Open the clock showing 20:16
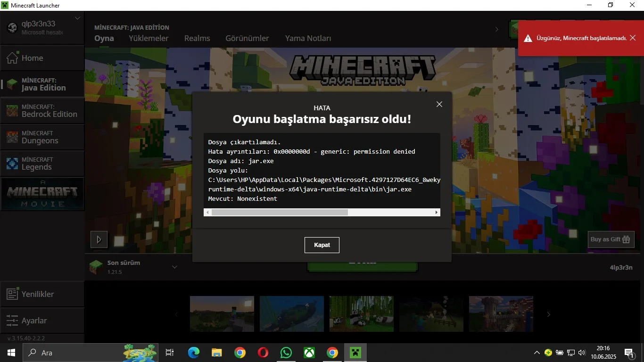 [603, 353]
